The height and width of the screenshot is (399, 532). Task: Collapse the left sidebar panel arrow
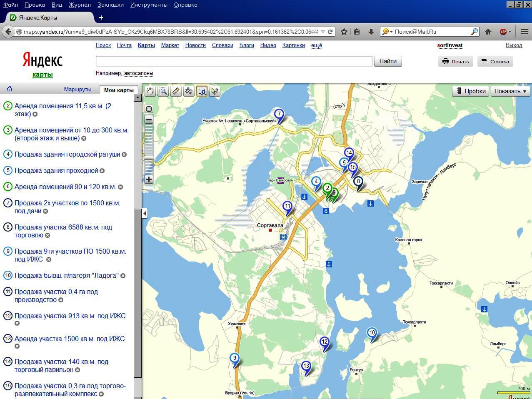pyautogui.click(x=145, y=213)
